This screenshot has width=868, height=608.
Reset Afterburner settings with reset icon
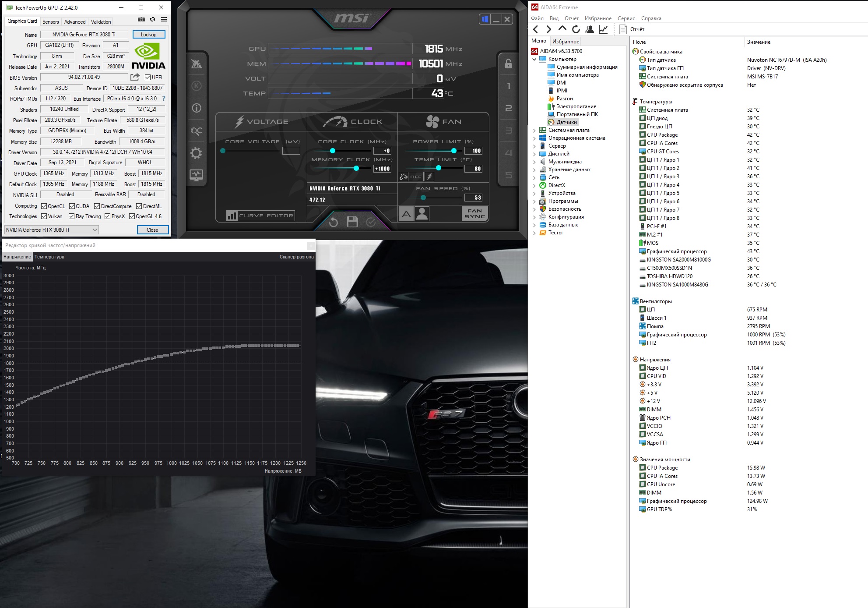(333, 222)
